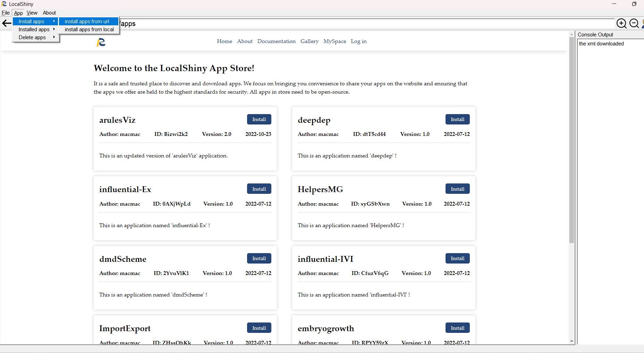Click the Console Output panel header

[x=595, y=35]
